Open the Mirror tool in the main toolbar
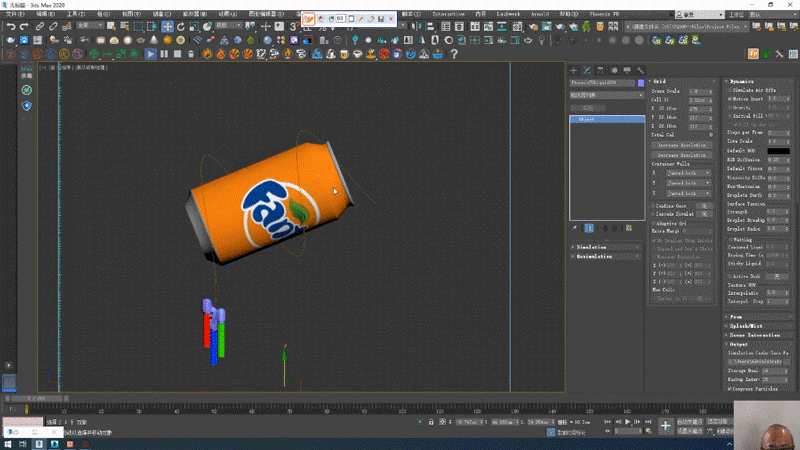The height and width of the screenshot is (450, 800). (417, 27)
